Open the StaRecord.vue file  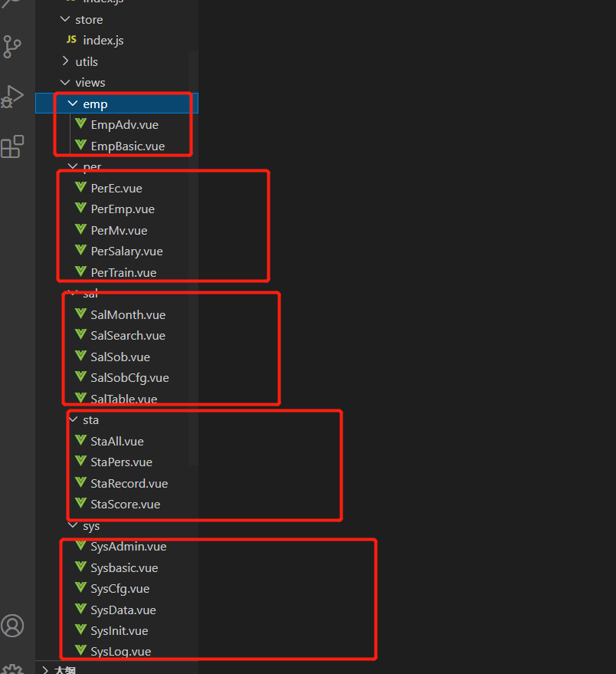129,484
